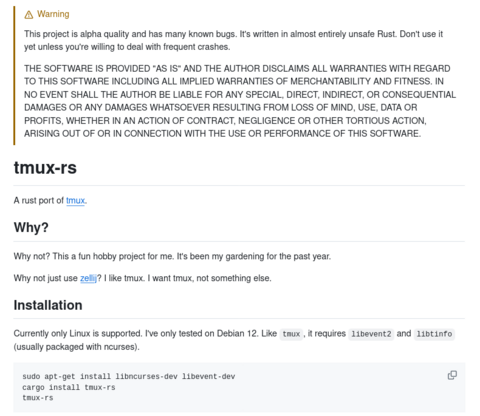The height and width of the screenshot is (416, 480).
Task: Click the 'Currently only Linux is supported' paragraph
Action: click(234, 340)
